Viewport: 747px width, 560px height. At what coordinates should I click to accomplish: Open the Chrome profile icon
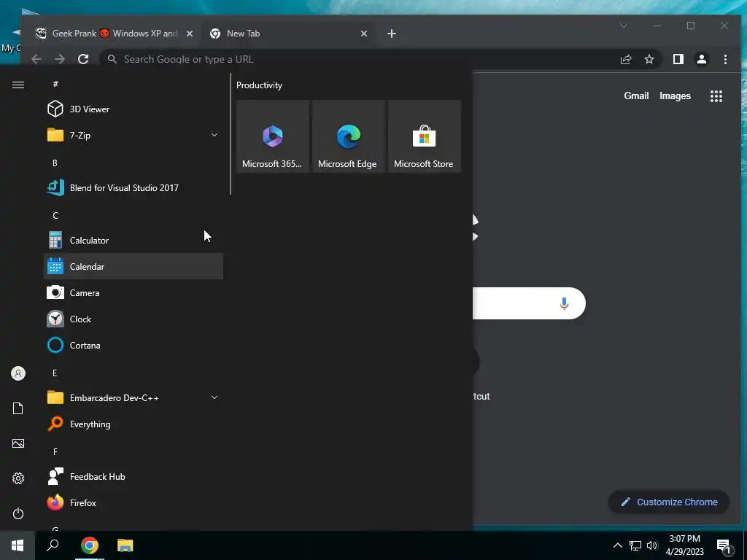click(x=702, y=59)
